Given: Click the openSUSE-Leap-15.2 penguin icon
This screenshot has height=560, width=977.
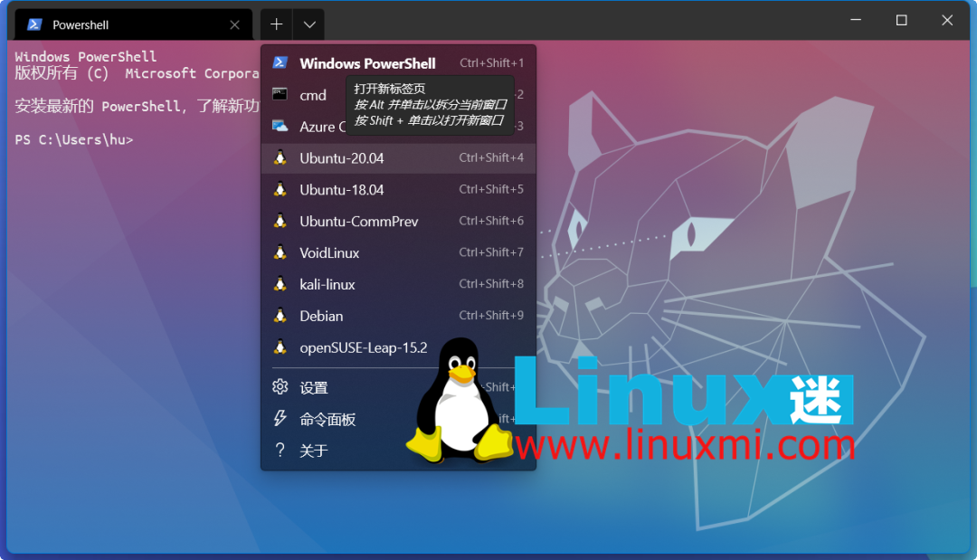Looking at the screenshot, I should tap(280, 347).
